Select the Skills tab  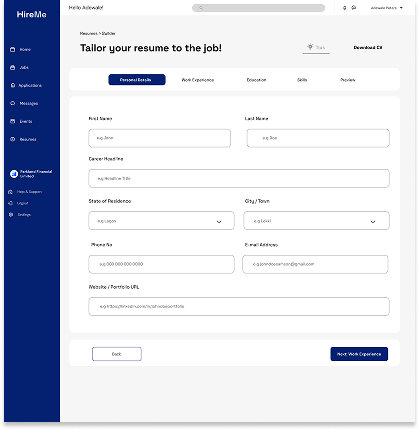pyautogui.click(x=302, y=80)
